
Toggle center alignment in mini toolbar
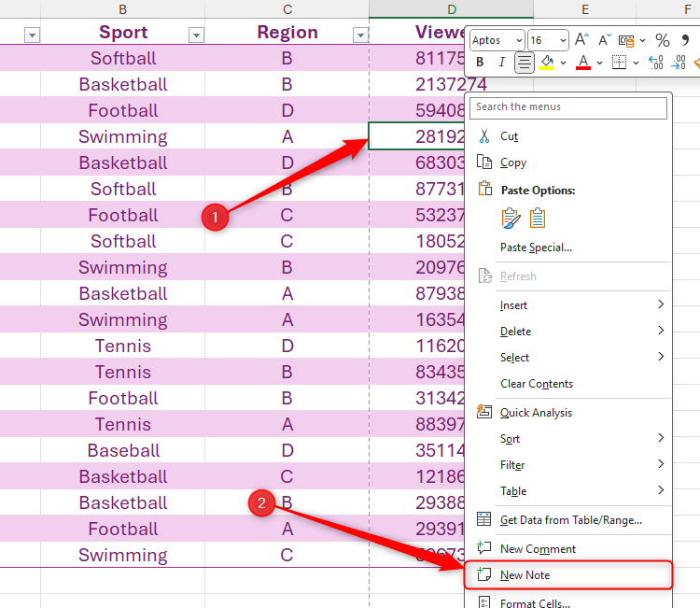525,63
